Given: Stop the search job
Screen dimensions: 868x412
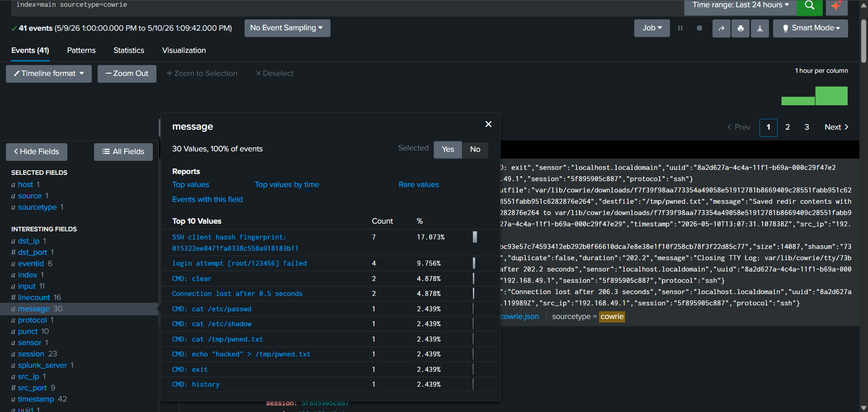Looking at the screenshot, I should [x=699, y=28].
